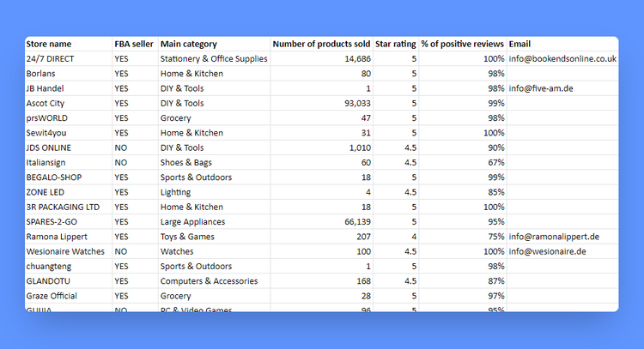
Task: Select the % of positive reviews header
Action: click(x=463, y=44)
